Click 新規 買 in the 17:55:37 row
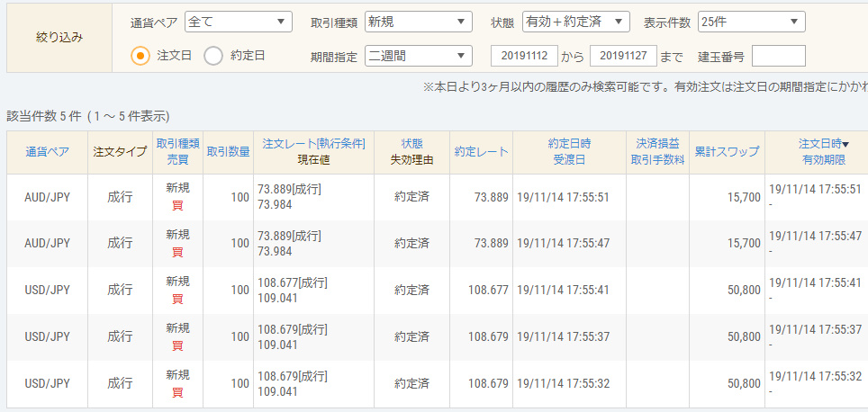The height and width of the screenshot is (412, 868). point(177,336)
